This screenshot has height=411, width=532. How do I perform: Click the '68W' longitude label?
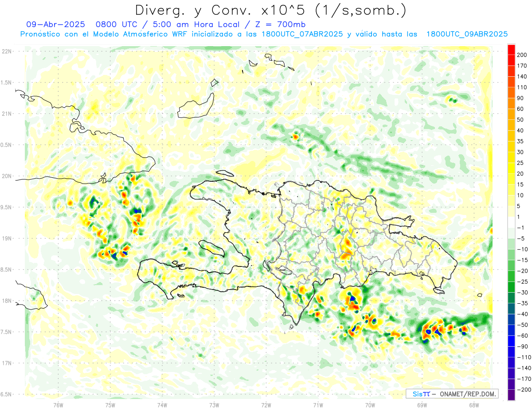pyautogui.click(x=474, y=405)
